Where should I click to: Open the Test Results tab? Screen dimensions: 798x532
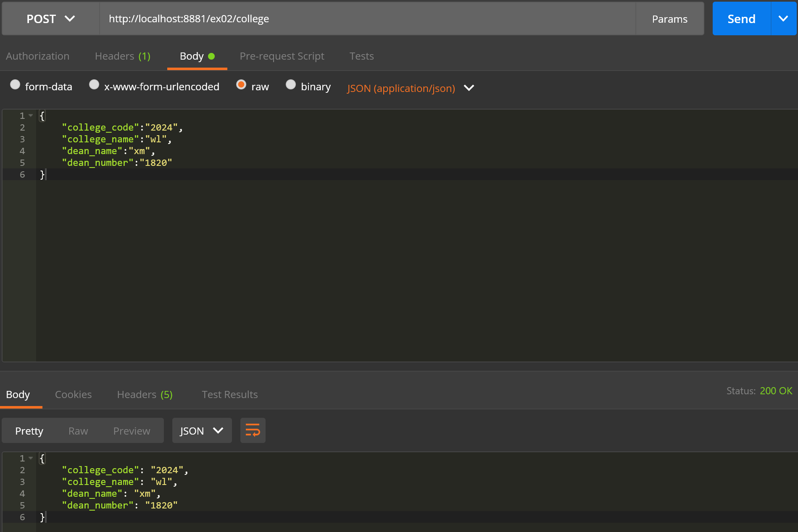click(x=230, y=395)
